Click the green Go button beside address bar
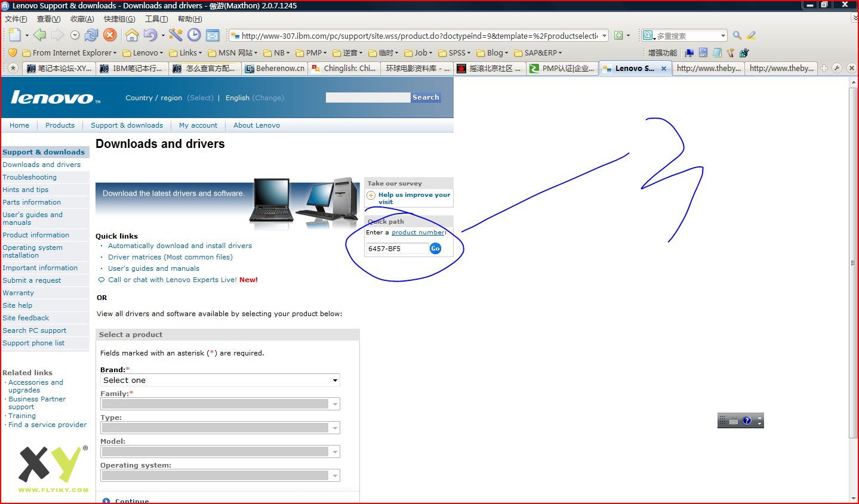 click(619, 36)
